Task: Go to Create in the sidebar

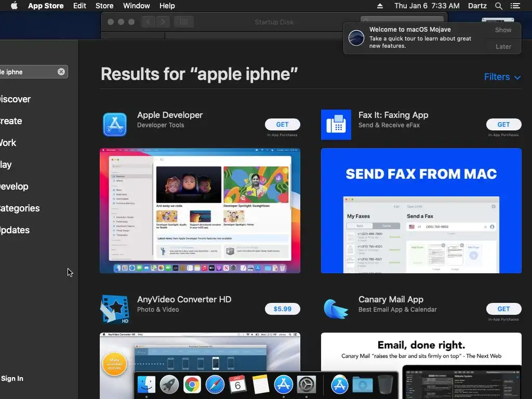Action: (x=11, y=121)
